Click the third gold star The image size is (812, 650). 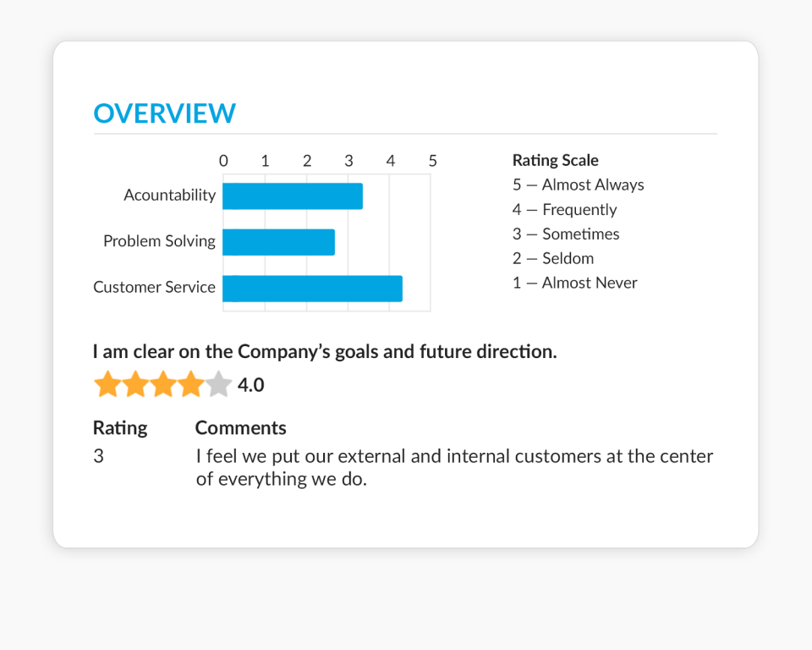pos(163,384)
